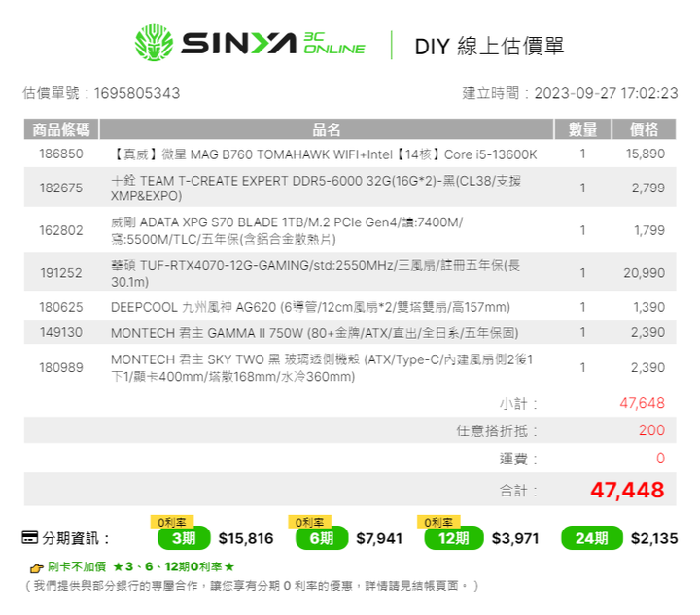
Task: Select the 6期 installment badge
Action: (x=322, y=538)
